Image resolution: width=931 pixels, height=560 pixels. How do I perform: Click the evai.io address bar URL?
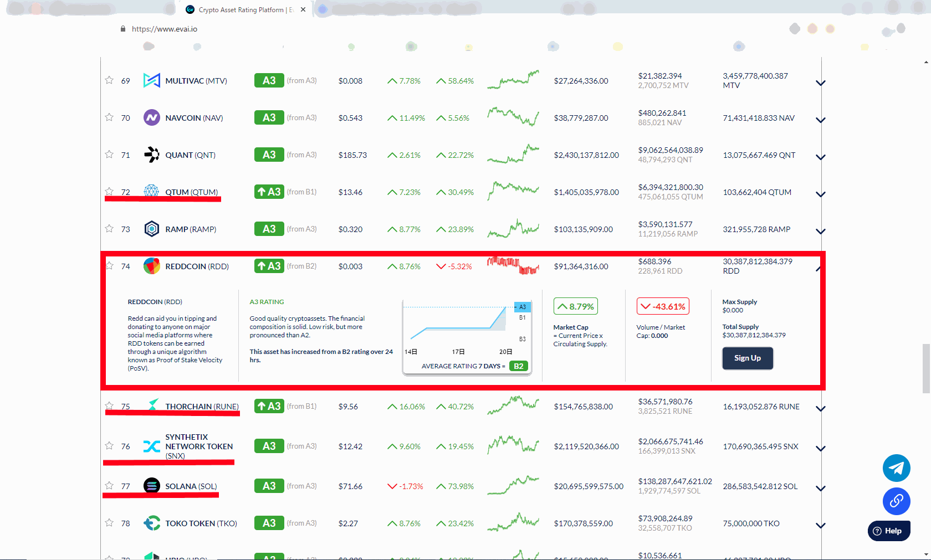165,29
